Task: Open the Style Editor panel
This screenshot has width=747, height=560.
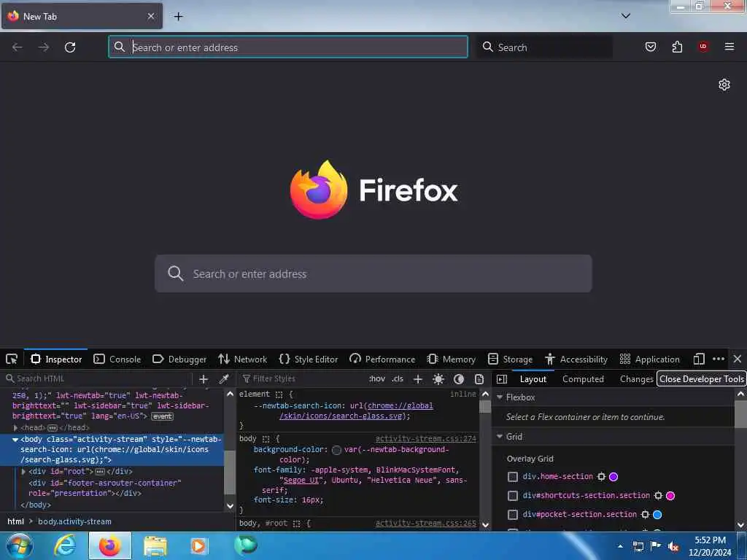Action: (309, 359)
